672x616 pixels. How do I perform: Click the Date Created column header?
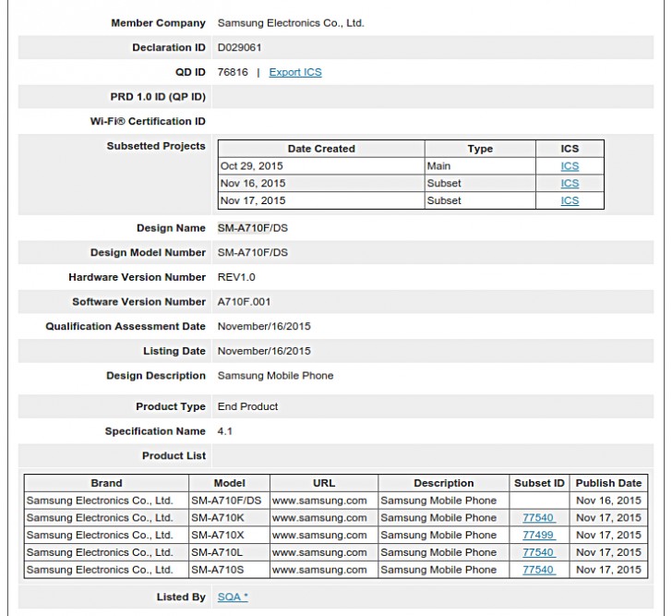tap(321, 149)
